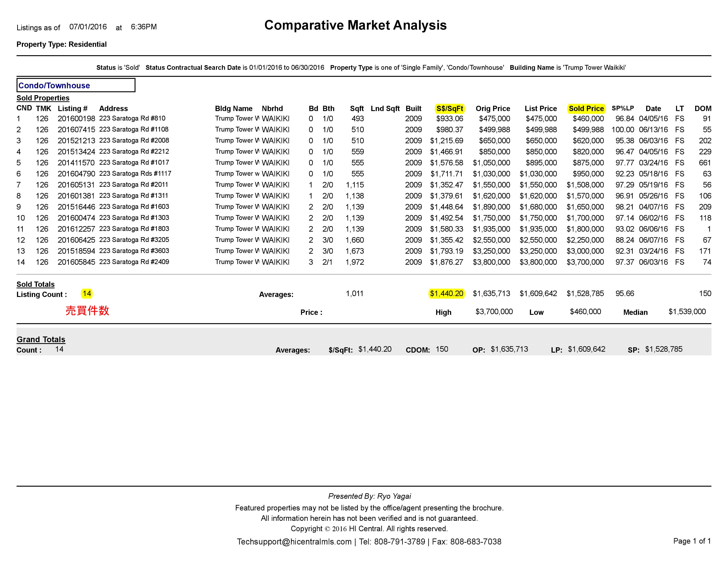Viewport: 728px width, 563px height.
Task: Click the highlighted average $1,440.20 value
Action: (446, 293)
